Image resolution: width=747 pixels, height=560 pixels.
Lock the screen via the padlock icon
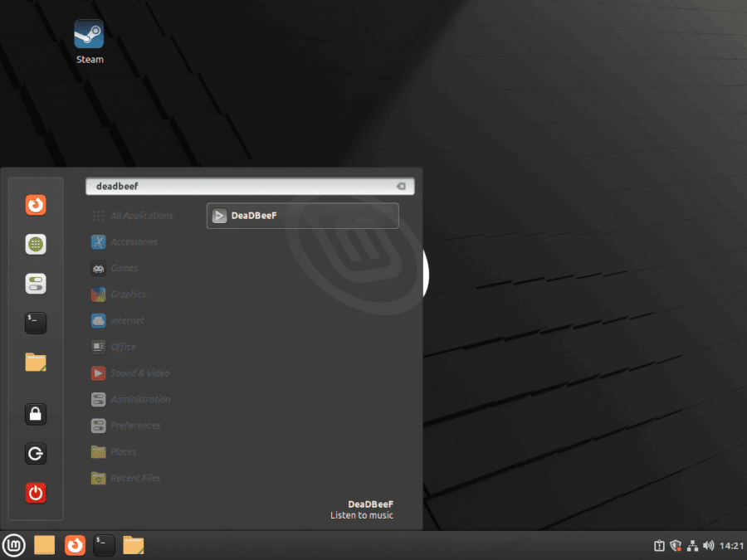point(35,414)
